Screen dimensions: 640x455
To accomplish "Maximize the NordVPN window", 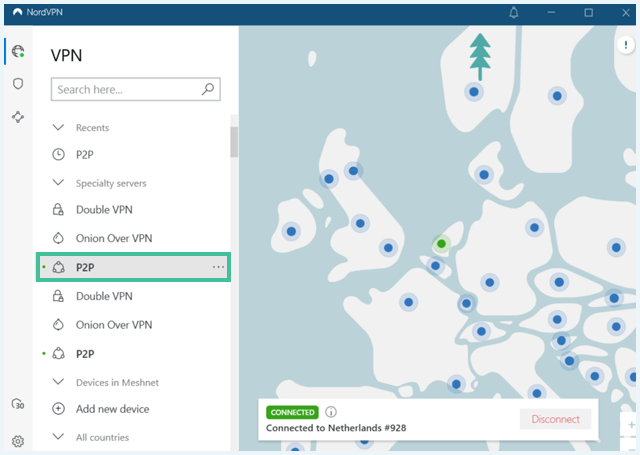I will click(x=588, y=13).
